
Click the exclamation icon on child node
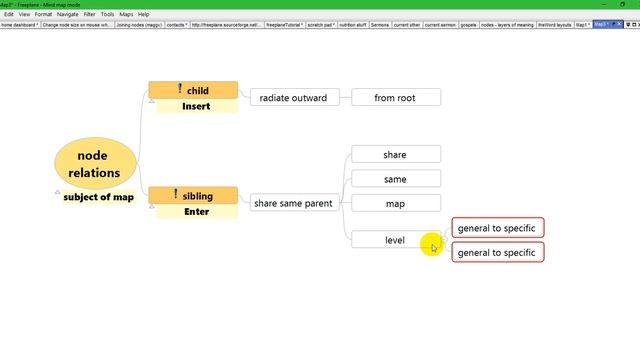tap(180, 89)
